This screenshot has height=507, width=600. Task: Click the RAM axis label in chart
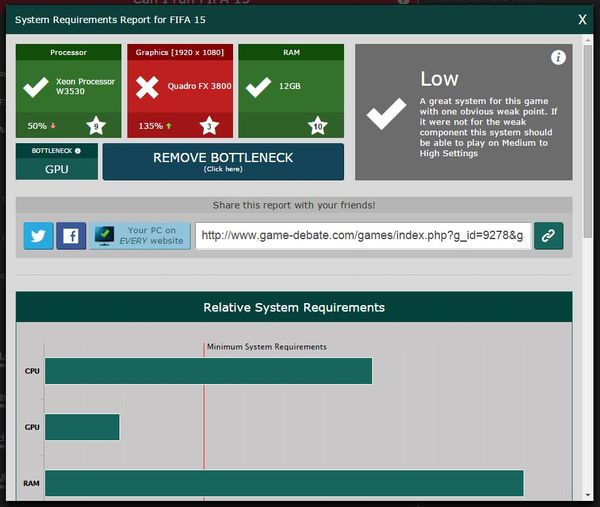point(31,483)
